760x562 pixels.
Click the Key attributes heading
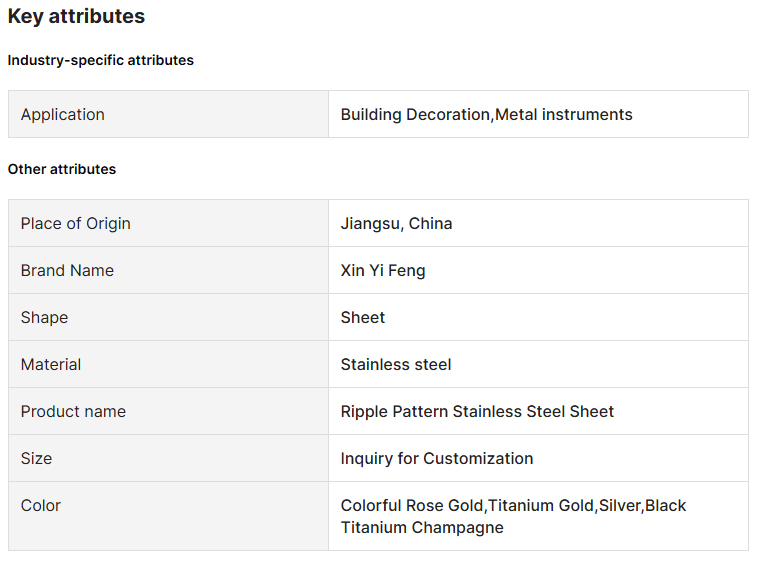point(76,17)
